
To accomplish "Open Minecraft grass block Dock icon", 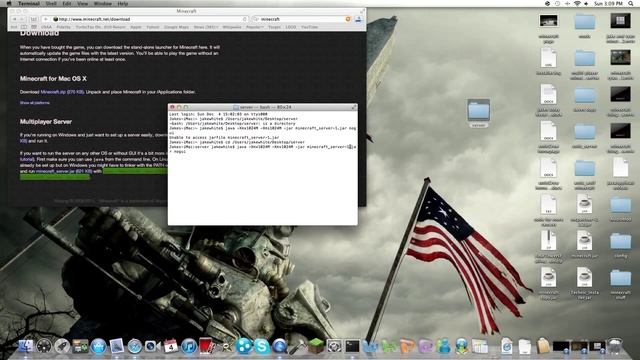I will tap(316, 346).
